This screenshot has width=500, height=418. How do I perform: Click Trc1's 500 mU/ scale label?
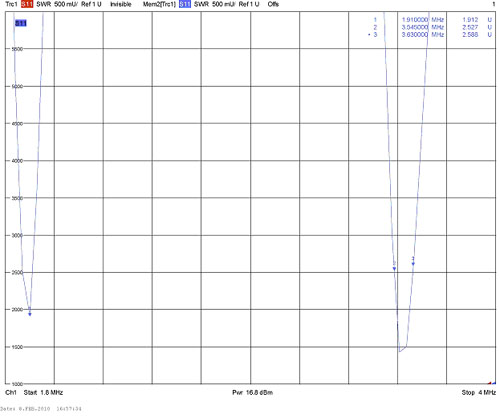click(66, 4)
